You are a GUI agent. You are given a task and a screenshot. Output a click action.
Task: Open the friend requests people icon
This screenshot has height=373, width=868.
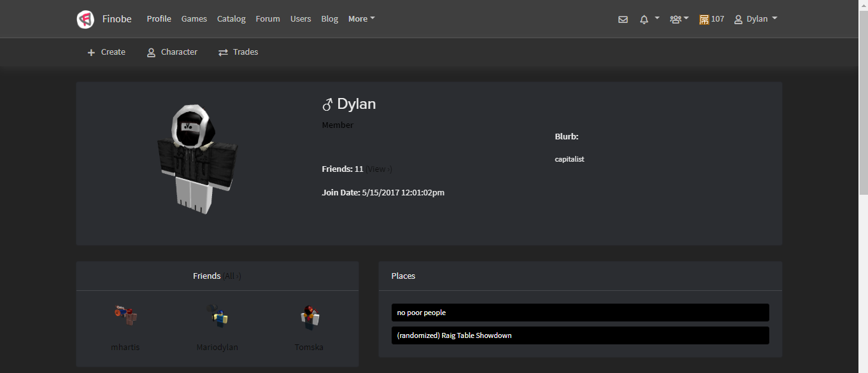[x=676, y=19]
